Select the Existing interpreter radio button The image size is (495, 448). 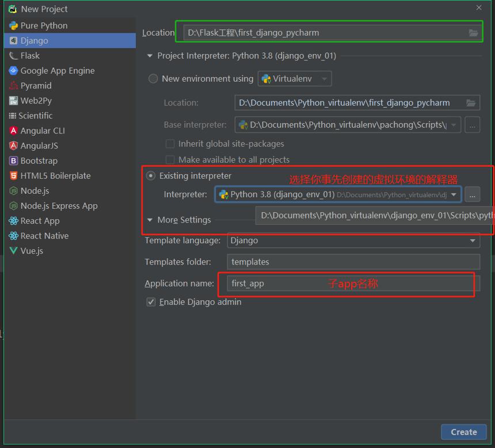(x=151, y=176)
